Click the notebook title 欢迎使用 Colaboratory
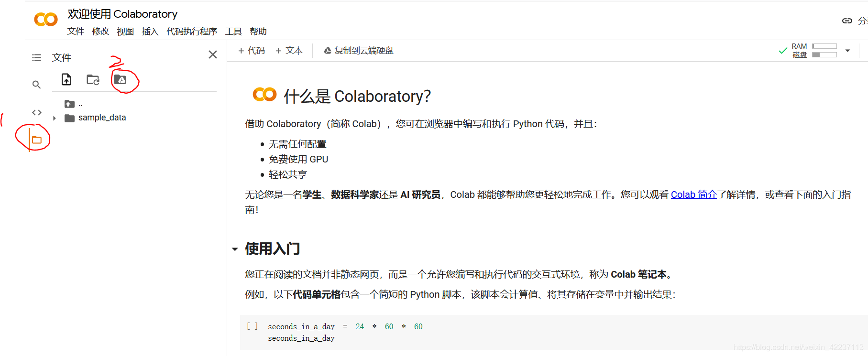This screenshot has width=868, height=356. click(x=122, y=14)
